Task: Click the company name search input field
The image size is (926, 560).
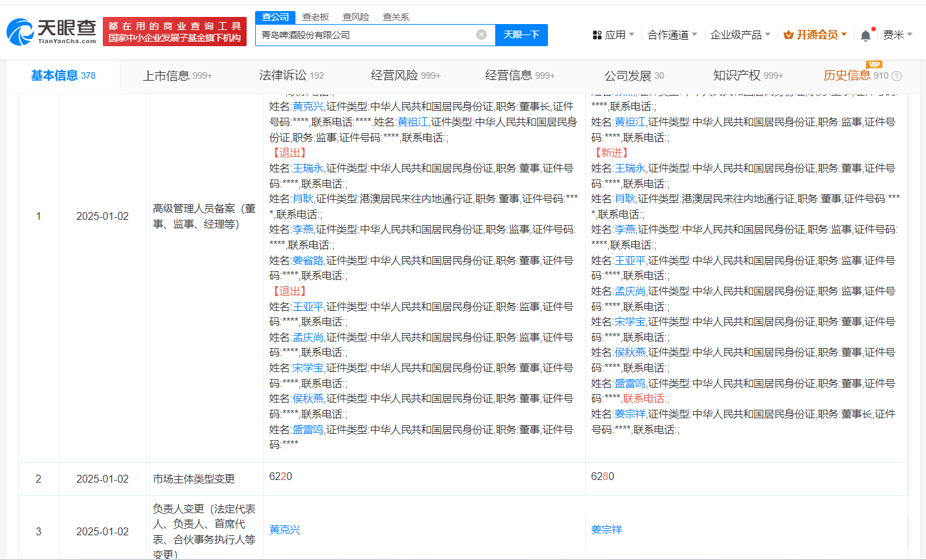Action: coord(364,35)
